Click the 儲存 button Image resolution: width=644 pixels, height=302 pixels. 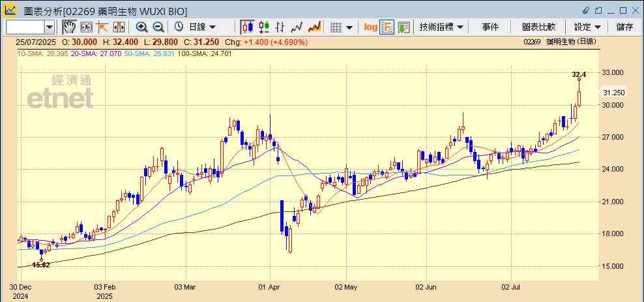[624, 27]
